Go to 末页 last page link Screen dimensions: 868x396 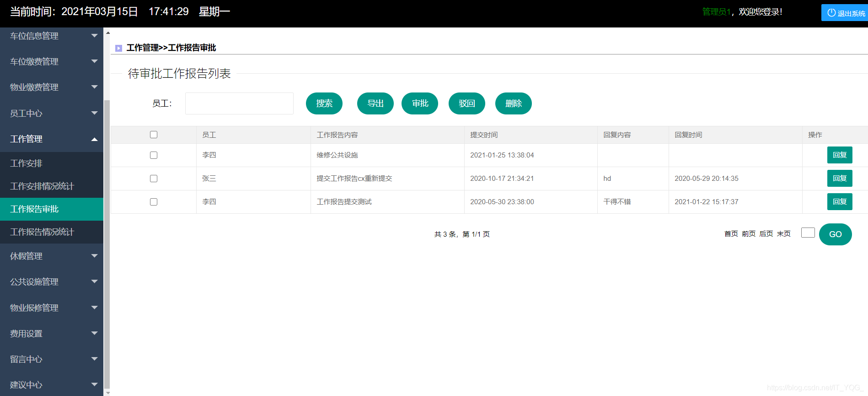[784, 234]
